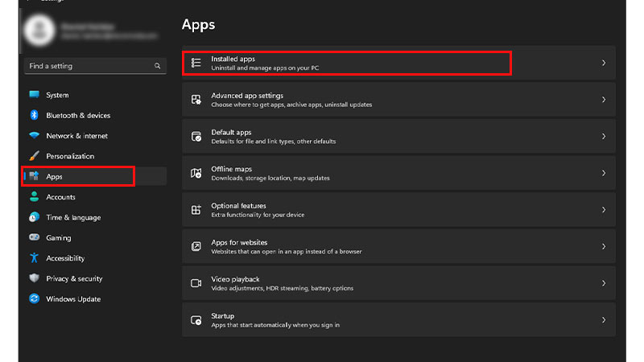This screenshot has height=362, width=644.
Task: Click the Optional features icon
Action: (x=196, y=210)
